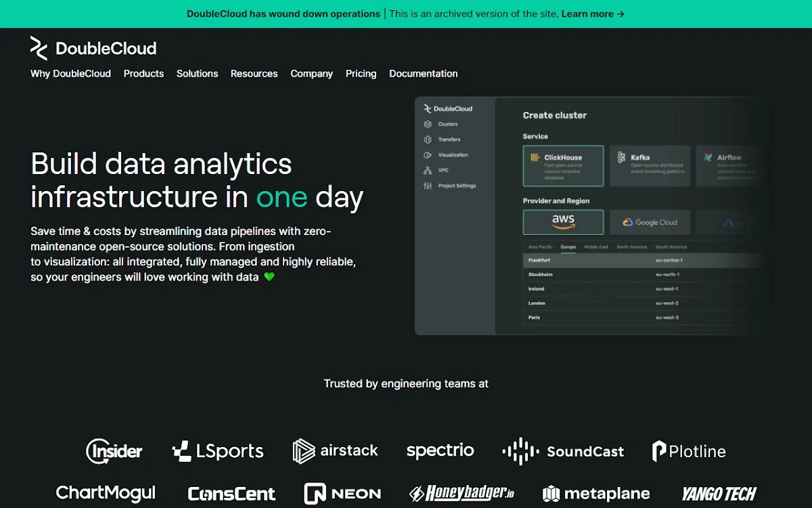Click the green heart emoji
This screenshot has height=508, width=812.
269,276
